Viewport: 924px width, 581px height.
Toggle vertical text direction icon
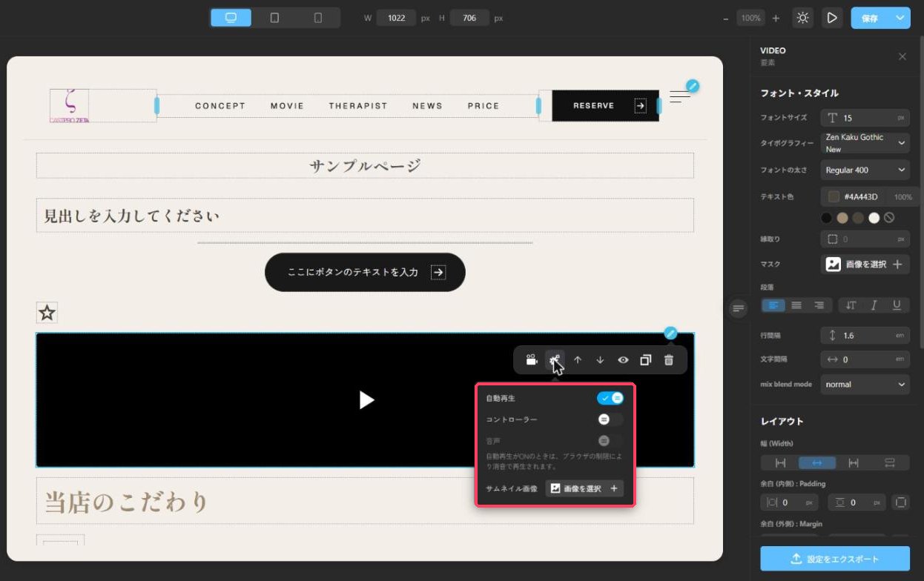pyautogui.click(x=851, y=305)
